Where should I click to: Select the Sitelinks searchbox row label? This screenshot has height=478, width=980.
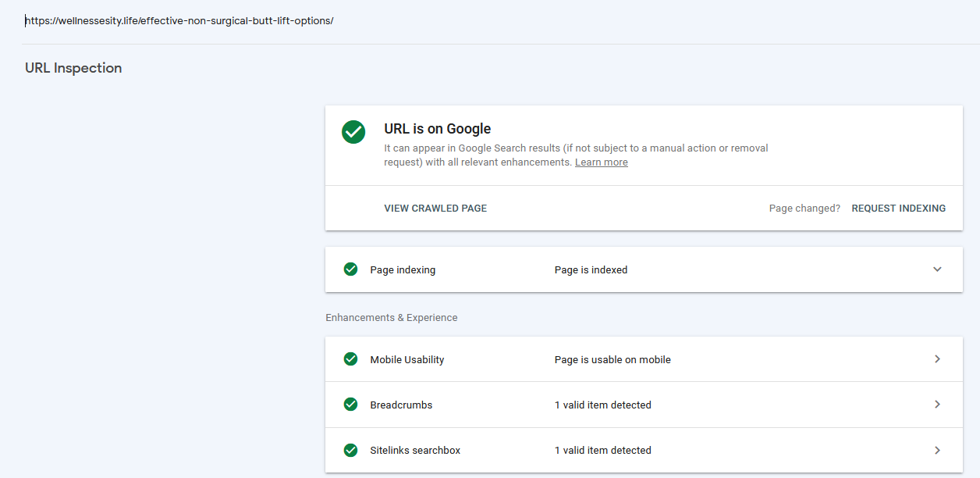pos(415,451)
